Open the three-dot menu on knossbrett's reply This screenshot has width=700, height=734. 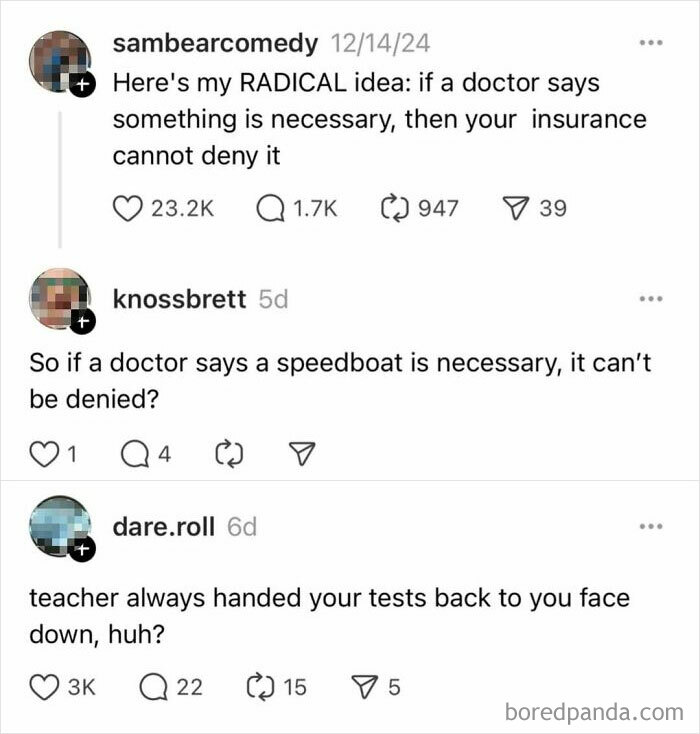[x=652, y=299]
